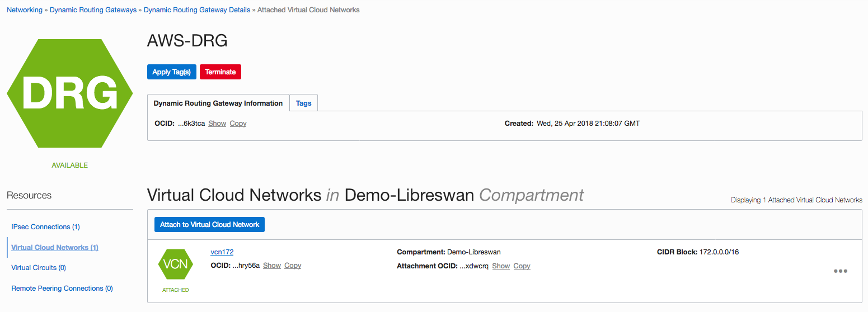This screenshot has height=312, width=868.
Task: Click the Created date Wed, 25 Apr 2018
Action: [x=588, y=123]
